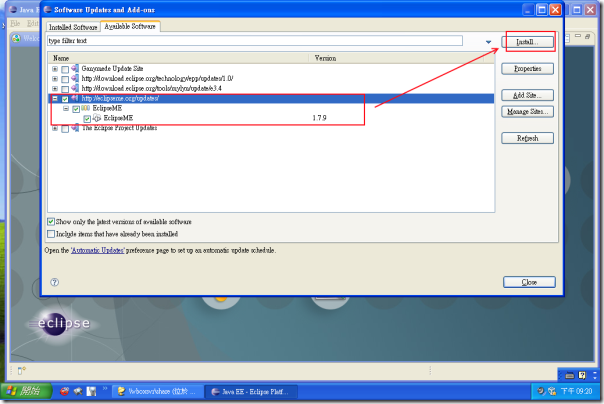Viewport: 604px width, 404px height.
Task: Select the Available Software tab
Action: (x=130, y=26)
